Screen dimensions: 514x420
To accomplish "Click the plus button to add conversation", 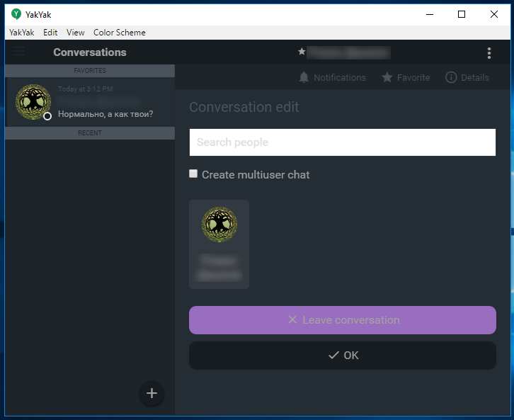I will coord(152,393).
